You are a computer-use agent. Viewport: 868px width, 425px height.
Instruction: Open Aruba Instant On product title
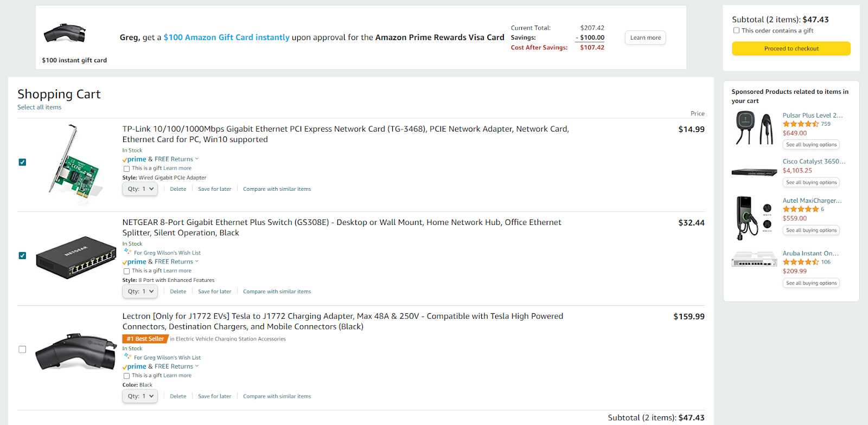tap(810, 253)
